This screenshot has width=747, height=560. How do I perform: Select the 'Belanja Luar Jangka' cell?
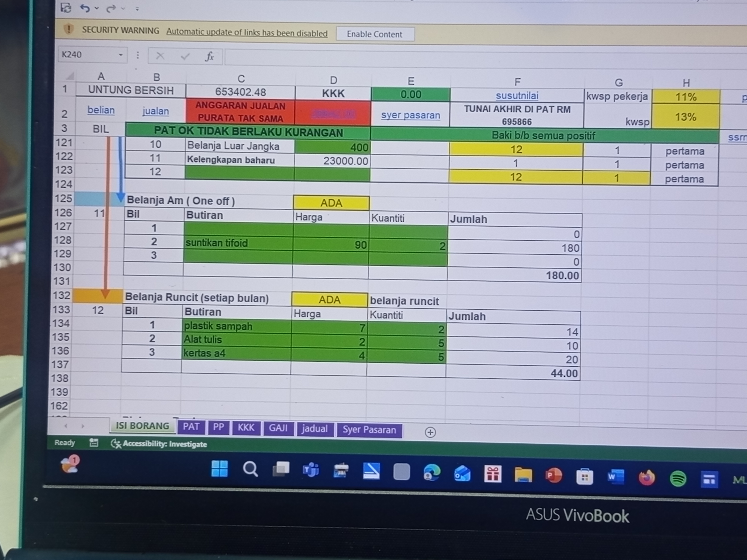pyautogui.click(x=240, y=146)
